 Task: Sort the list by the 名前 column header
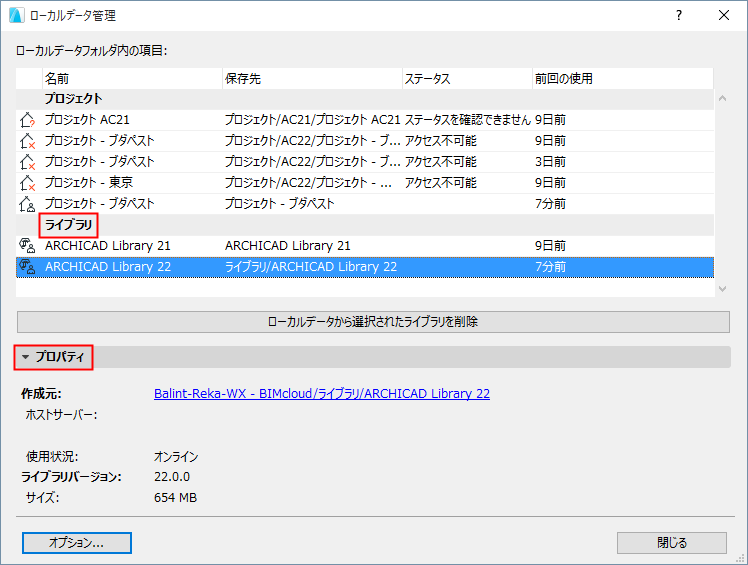(x=132, y=79)
